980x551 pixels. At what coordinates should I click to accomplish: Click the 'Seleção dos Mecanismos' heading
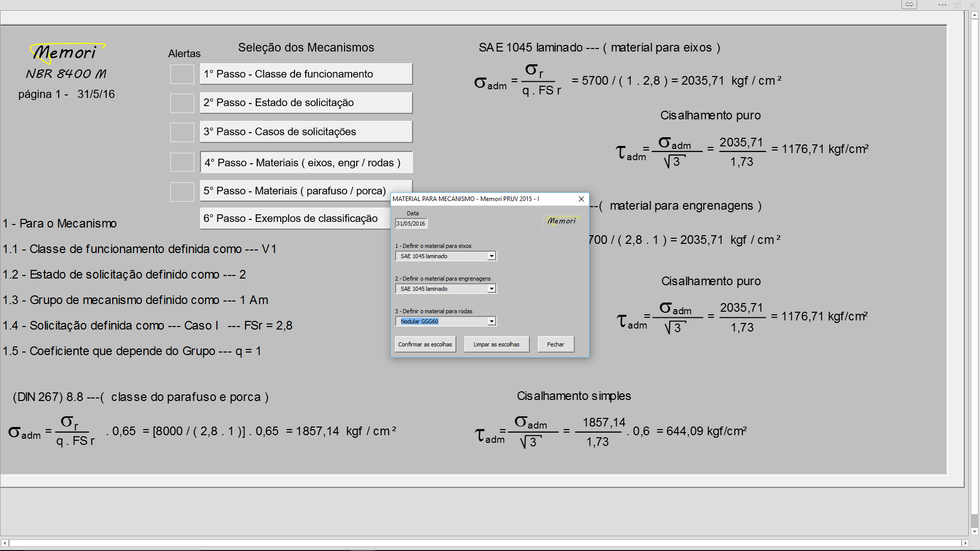pos(306,47)
